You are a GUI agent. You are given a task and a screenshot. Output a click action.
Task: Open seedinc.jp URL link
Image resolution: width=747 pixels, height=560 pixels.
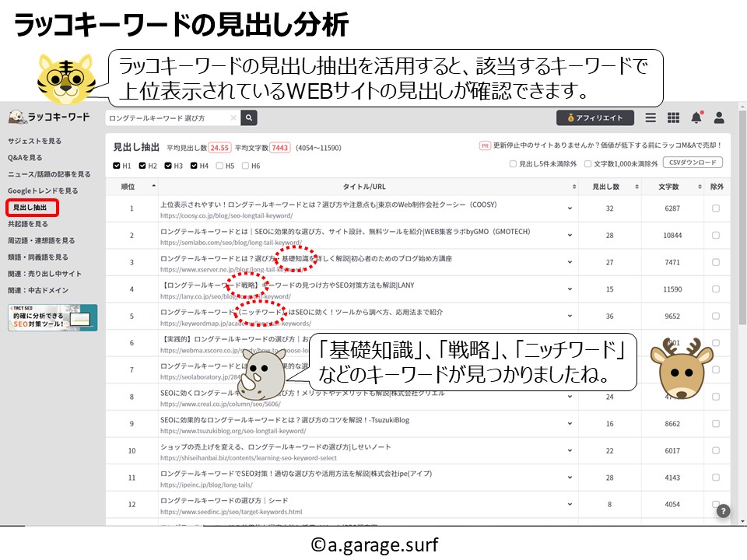[x=231, y=512]
